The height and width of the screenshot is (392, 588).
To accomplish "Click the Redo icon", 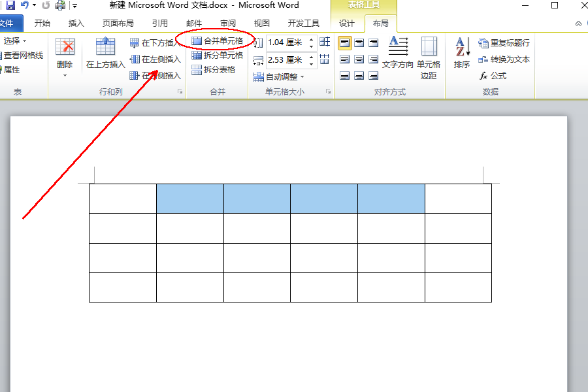I will (46, 5).
